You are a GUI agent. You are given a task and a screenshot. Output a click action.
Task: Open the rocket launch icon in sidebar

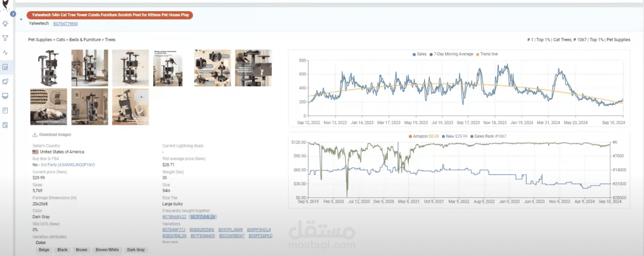[x=5, y=82]
